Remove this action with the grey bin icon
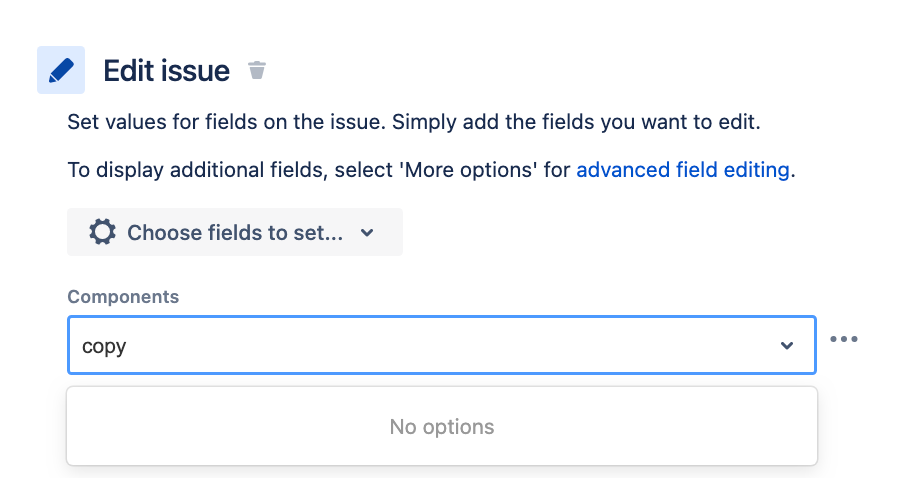 [257, 70]
